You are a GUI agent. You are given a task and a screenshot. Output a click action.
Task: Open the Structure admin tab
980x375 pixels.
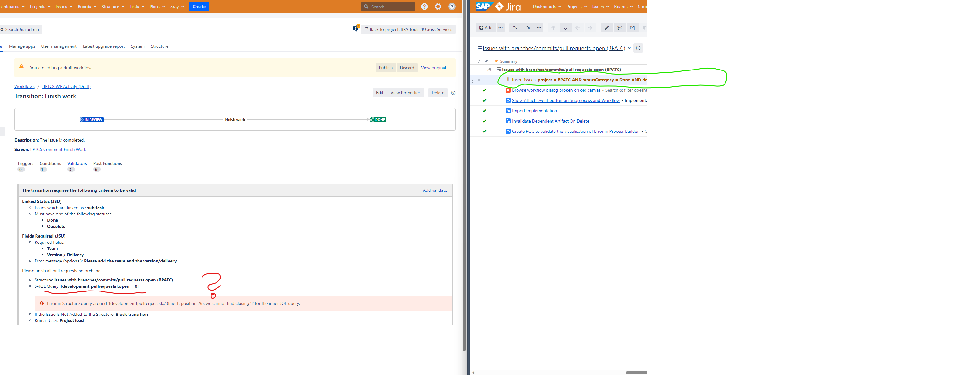[159, 46]
